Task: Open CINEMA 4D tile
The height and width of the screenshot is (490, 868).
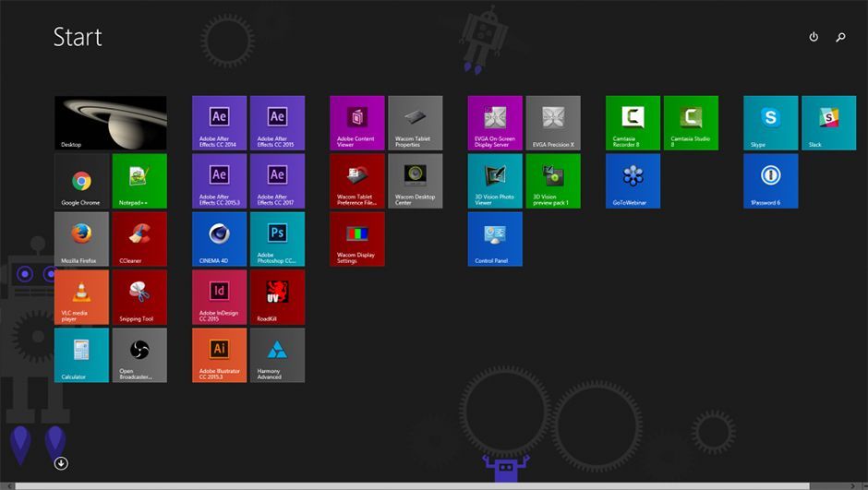Action: (219, 239)
